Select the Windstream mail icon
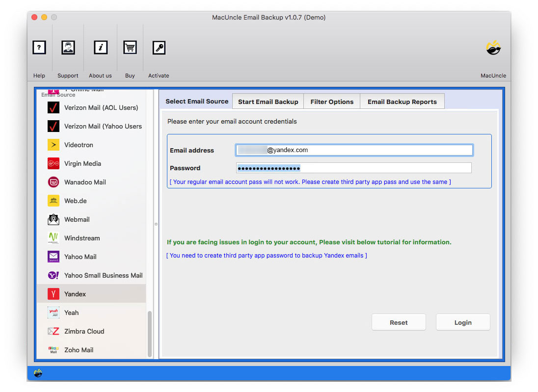This screenshot has height=392, width=538. 53,238
